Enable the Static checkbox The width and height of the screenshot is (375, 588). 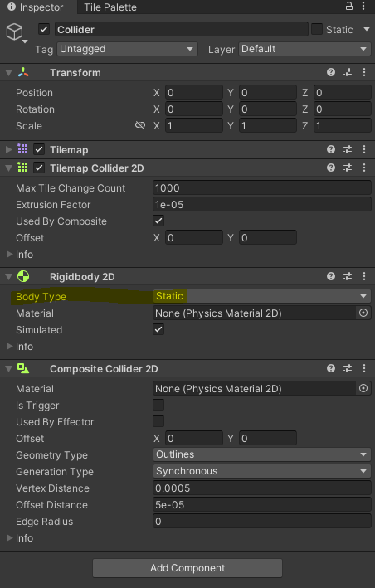(x=317, y=29)
